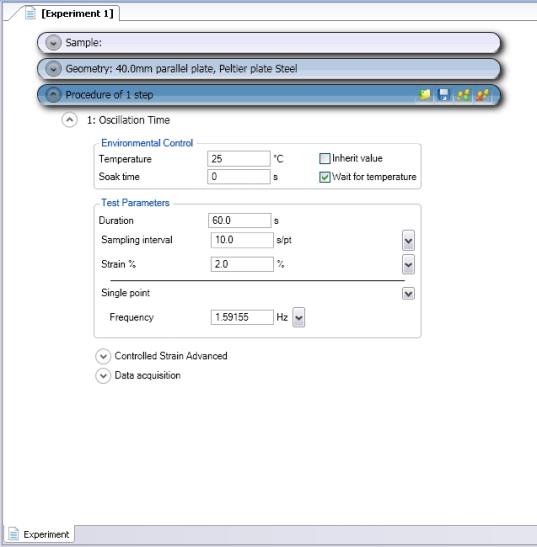Screen dimensions: 537x547
Task: Uncheck Wait for temperature
Action: pos(325,177)
